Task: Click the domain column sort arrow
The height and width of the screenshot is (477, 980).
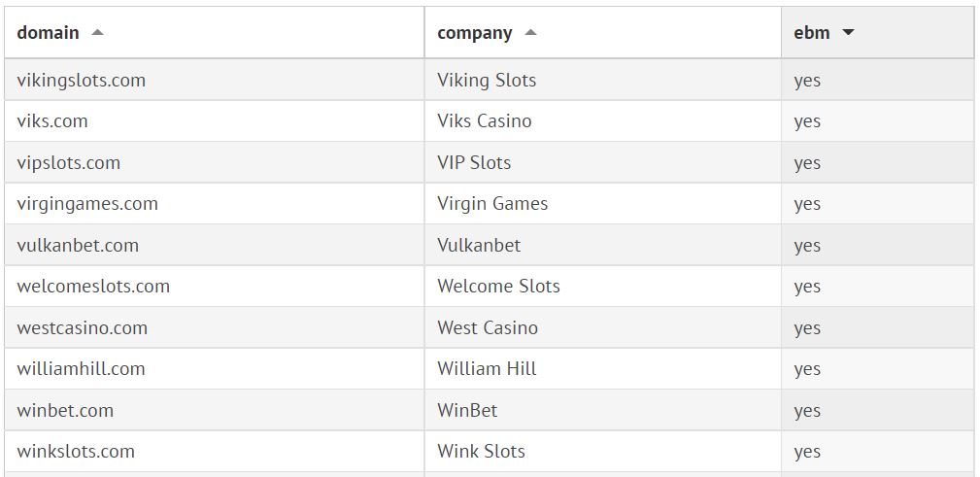Action: [x=97, y=32]
